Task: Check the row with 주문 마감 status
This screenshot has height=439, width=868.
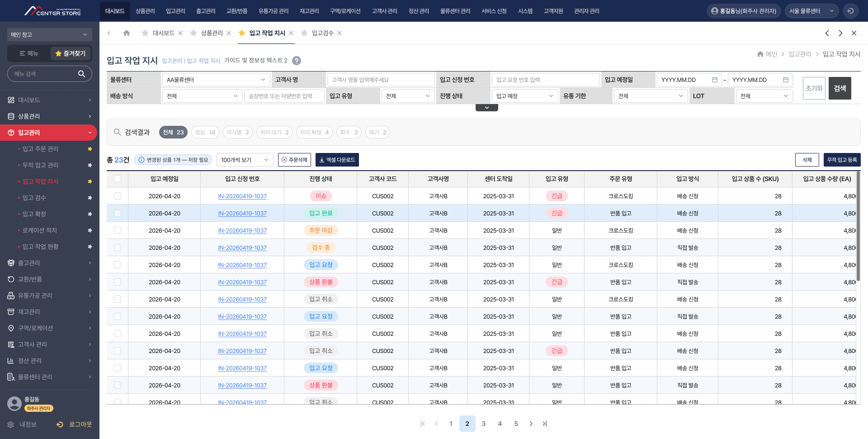Action: tap(118, 230)
